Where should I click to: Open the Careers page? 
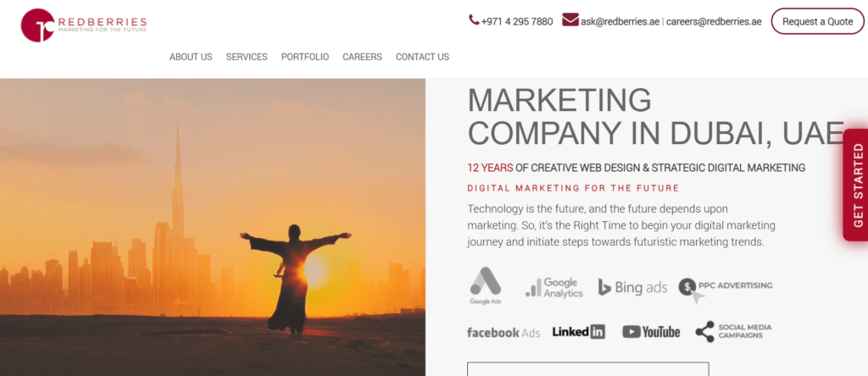[362, 57]
